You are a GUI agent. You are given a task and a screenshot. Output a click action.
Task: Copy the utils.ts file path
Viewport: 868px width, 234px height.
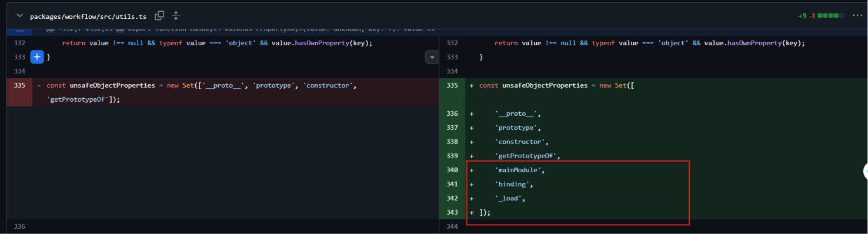tap(159, 16)
